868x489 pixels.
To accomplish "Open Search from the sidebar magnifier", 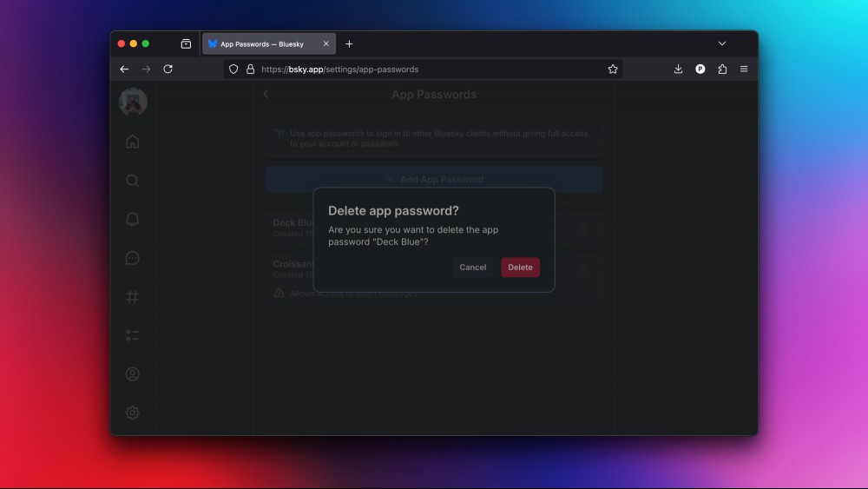I will 132,181.
